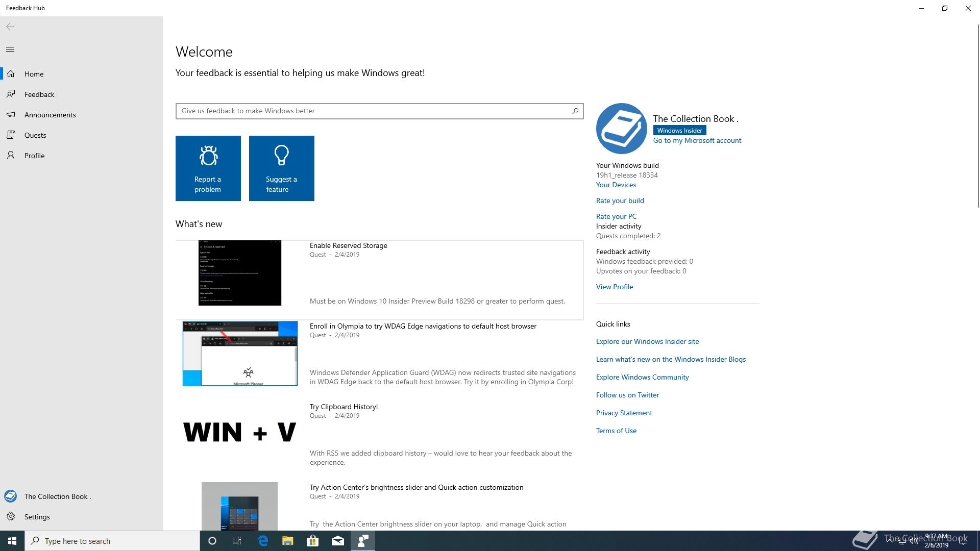Click the volume speaker tray icon
Image resolution: width=980 pixels, height=551 pixels.
[914, 541]
